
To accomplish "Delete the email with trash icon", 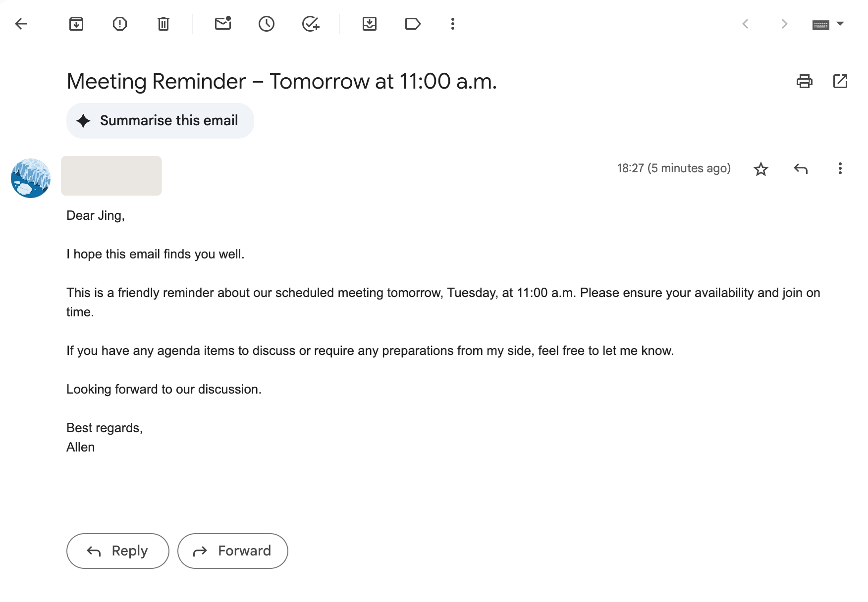I will [x=163, y=24].
